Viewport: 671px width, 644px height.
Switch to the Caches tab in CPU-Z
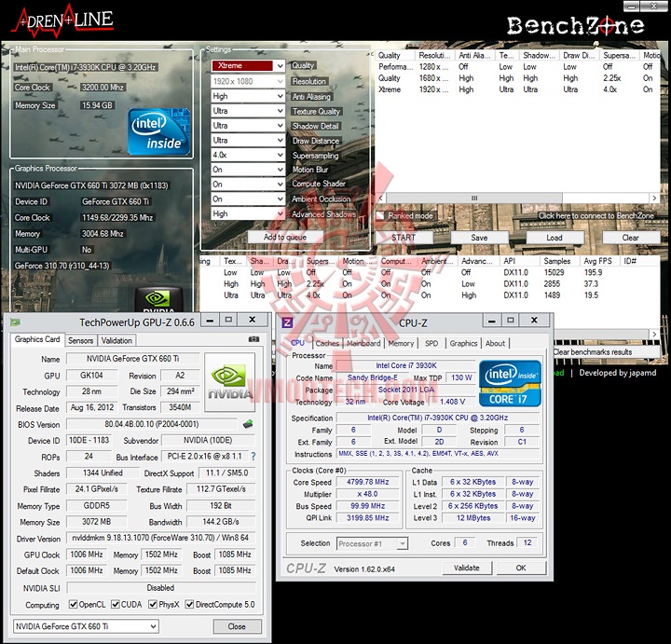(327, 343)
